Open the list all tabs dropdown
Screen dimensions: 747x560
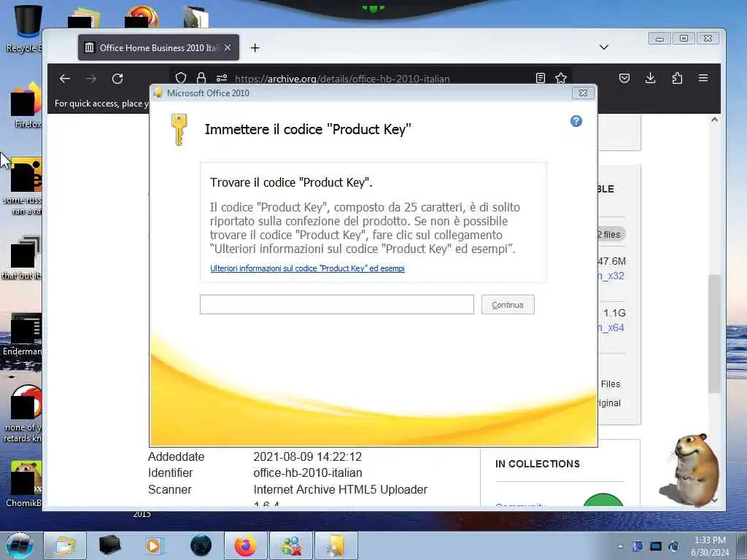click(x=604, y=47)
